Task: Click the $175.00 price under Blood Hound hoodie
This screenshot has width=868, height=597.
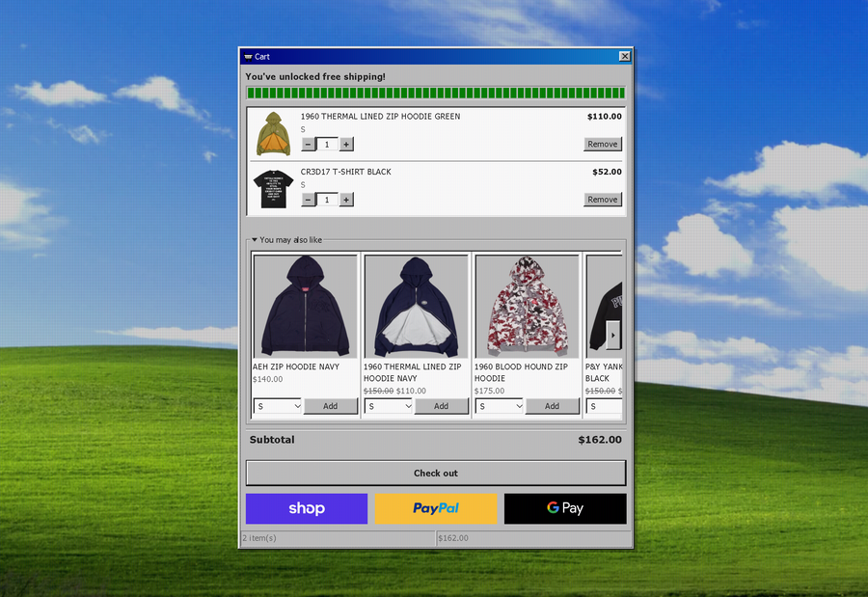Action: (x=489, y=391)
